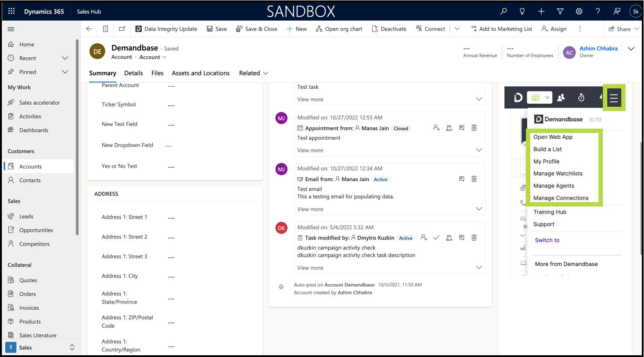Select Open Web App menu item
This screenshot has height=357, width=644.
553,137
